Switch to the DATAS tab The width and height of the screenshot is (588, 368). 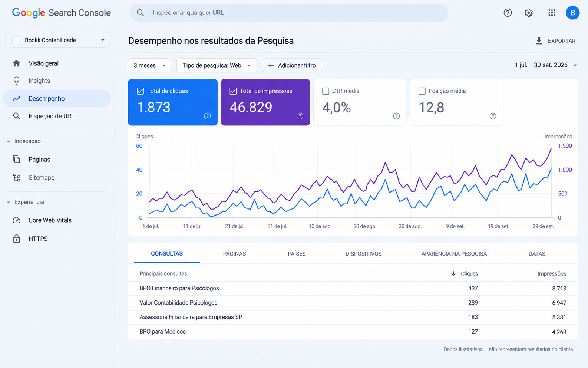[x=537, y=254]
